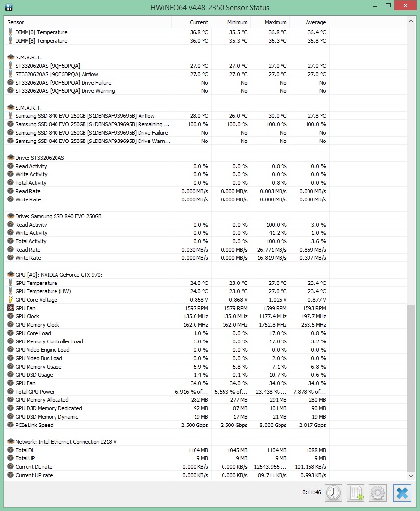Click maximum Write Rate 16.819 MB/s
420x511 pixels.
(x=272, y=258)
